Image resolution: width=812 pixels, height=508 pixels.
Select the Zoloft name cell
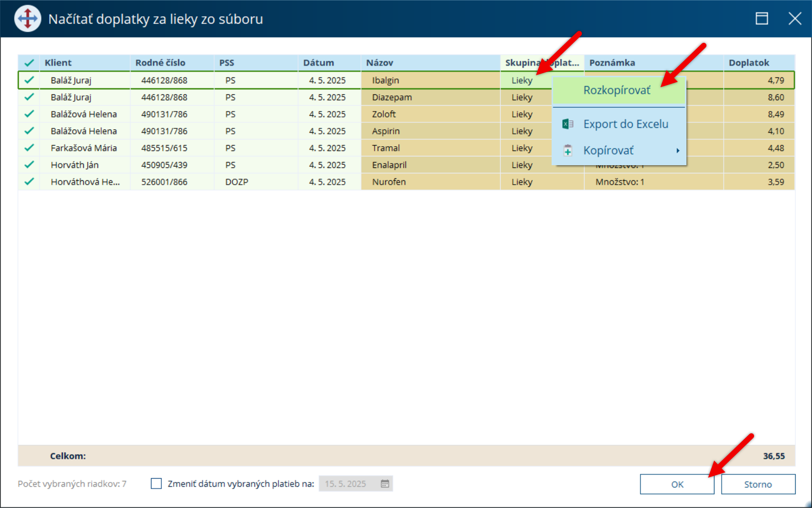[430, 114]
